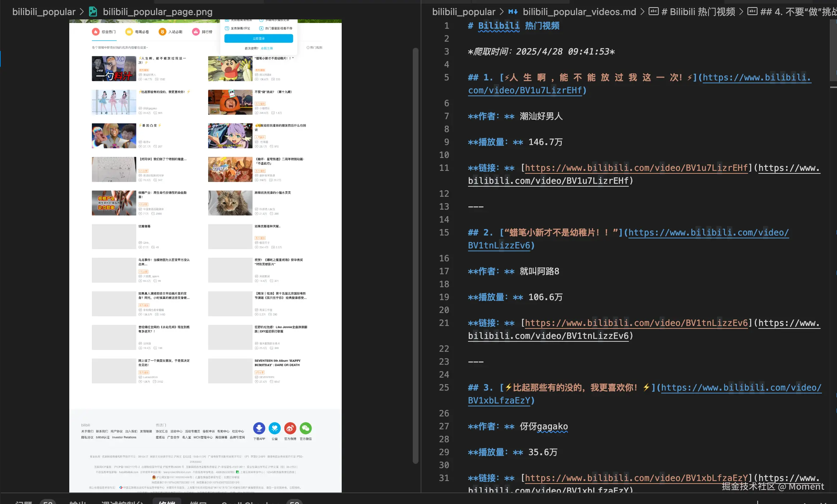
Task: Click the 爬取时间 timestamp text on line 3
Action: (542, 52)
